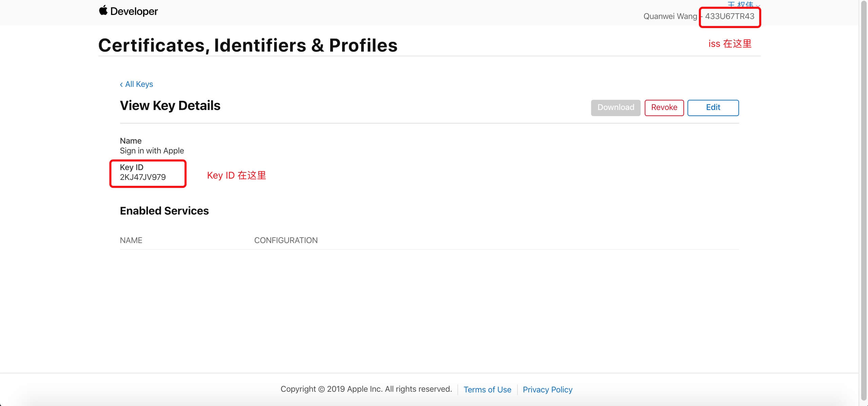Open the Terms of Use link
This screenshot has width=868, height=406.
[487, 389]
